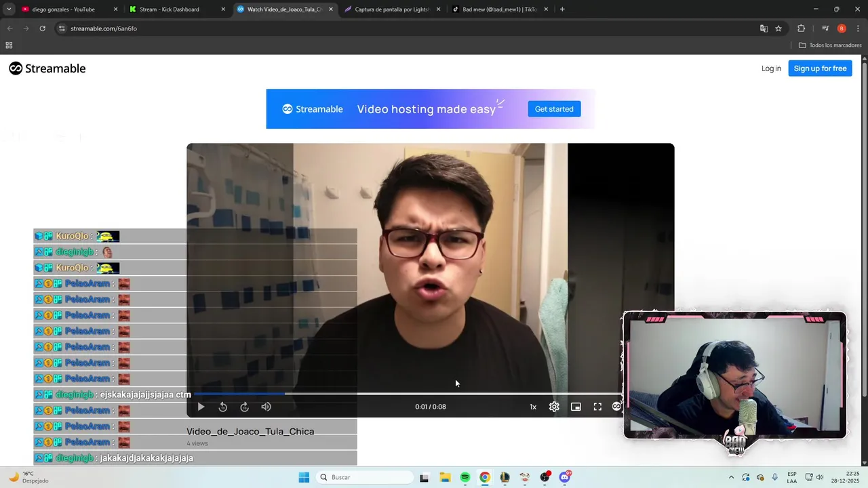The image size is (868, 488).
Task: Click the video title Video_de_Joaco_Tula_Chica
Action: 250,432
